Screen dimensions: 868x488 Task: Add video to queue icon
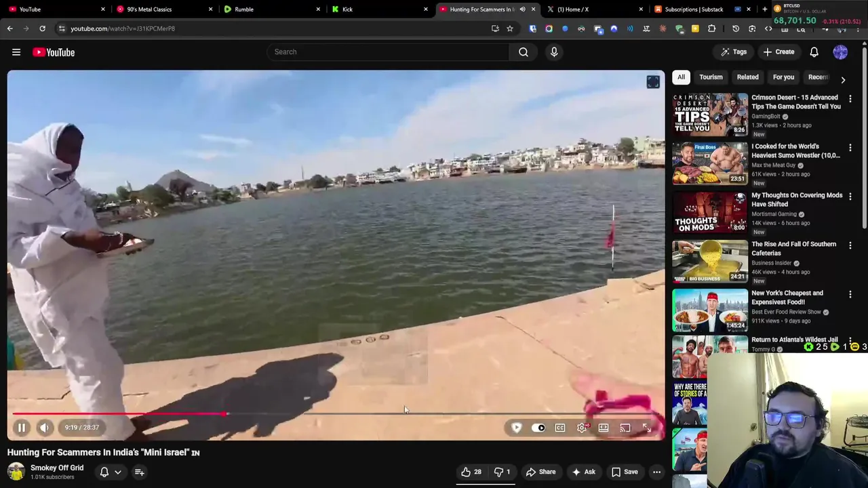[139, 472]
